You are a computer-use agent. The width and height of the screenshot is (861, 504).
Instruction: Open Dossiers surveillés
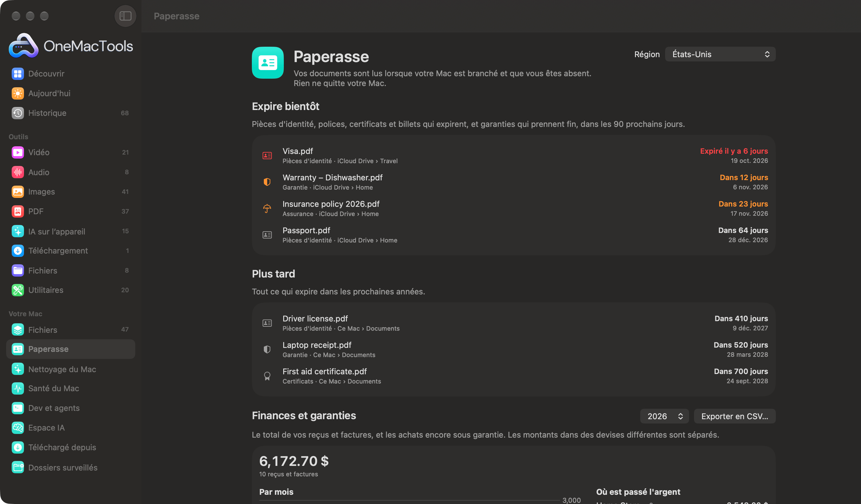(x=70, y=467)
